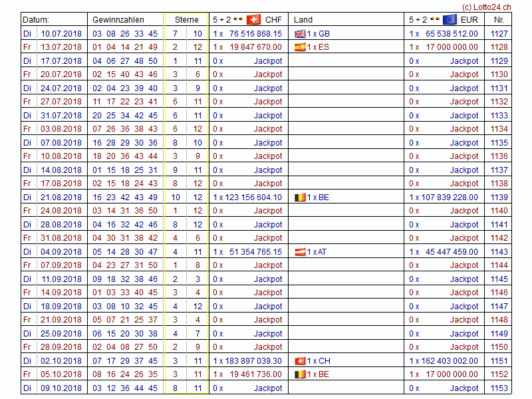The width and height of the screenshot is (532, 399).
Task: Click the Swiss flag in the CHF header
Action: 253,20
